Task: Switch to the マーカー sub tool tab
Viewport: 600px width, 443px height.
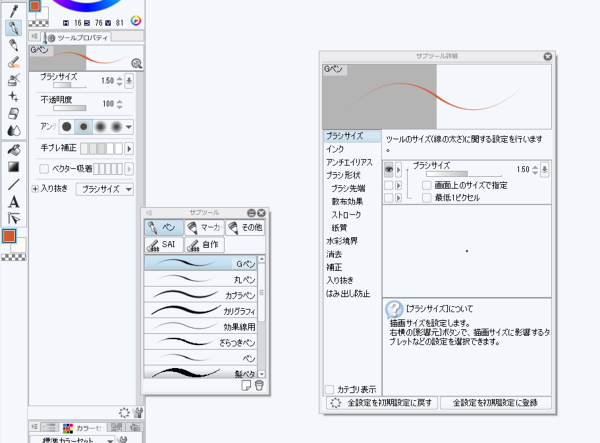Action: point(206,227)
